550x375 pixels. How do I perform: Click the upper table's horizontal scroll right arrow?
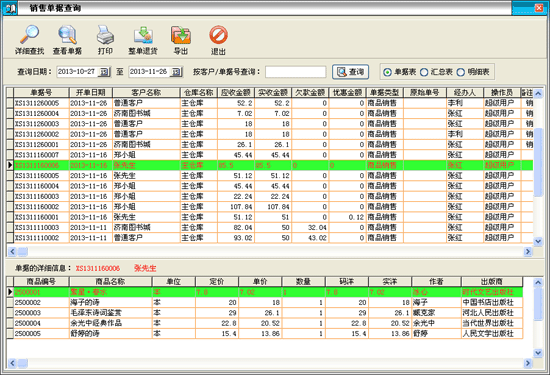(x=528, y=252)
